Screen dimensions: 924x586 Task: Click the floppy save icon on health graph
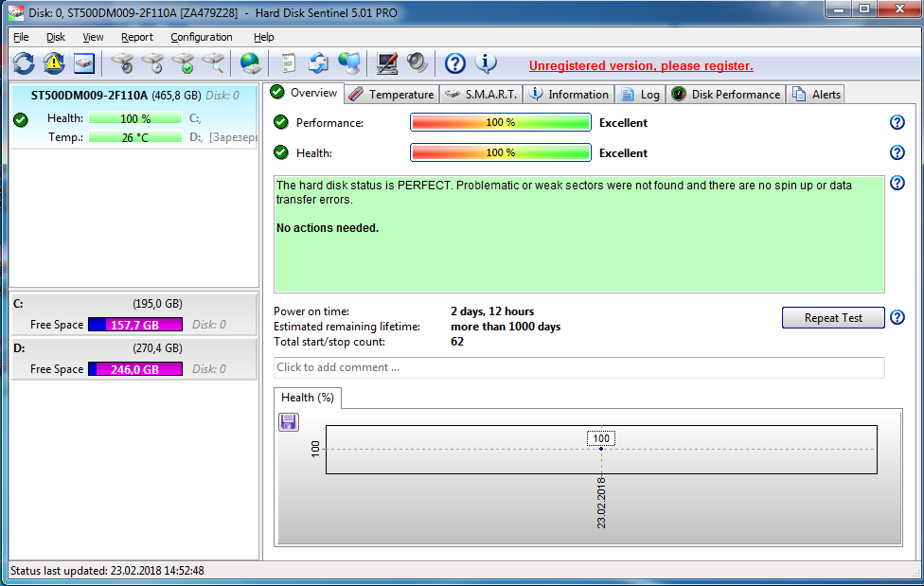point(288,422)
